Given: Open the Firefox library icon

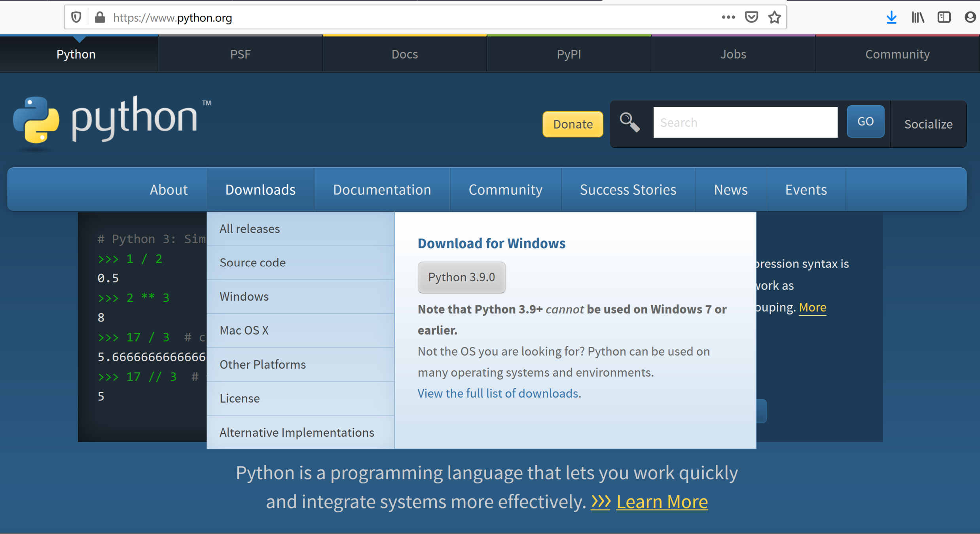Looking at the screenshot, I should point(917,17).
